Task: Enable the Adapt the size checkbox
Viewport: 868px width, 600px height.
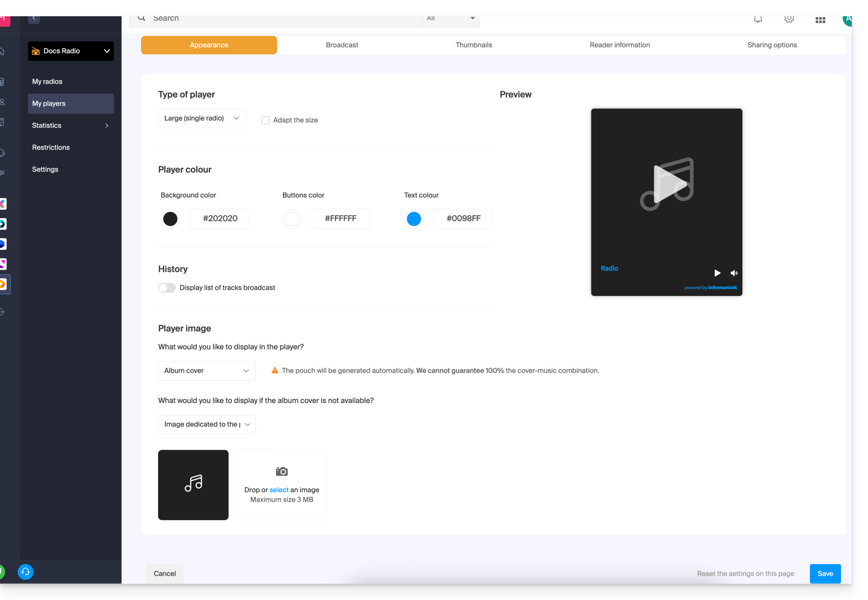Action: coord(266,120)
